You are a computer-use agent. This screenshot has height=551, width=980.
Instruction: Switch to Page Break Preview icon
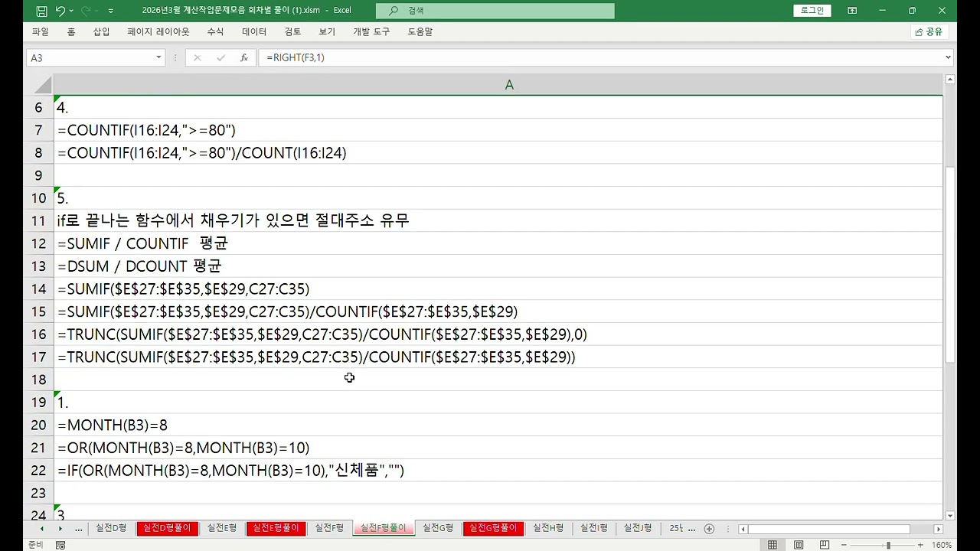825,545
